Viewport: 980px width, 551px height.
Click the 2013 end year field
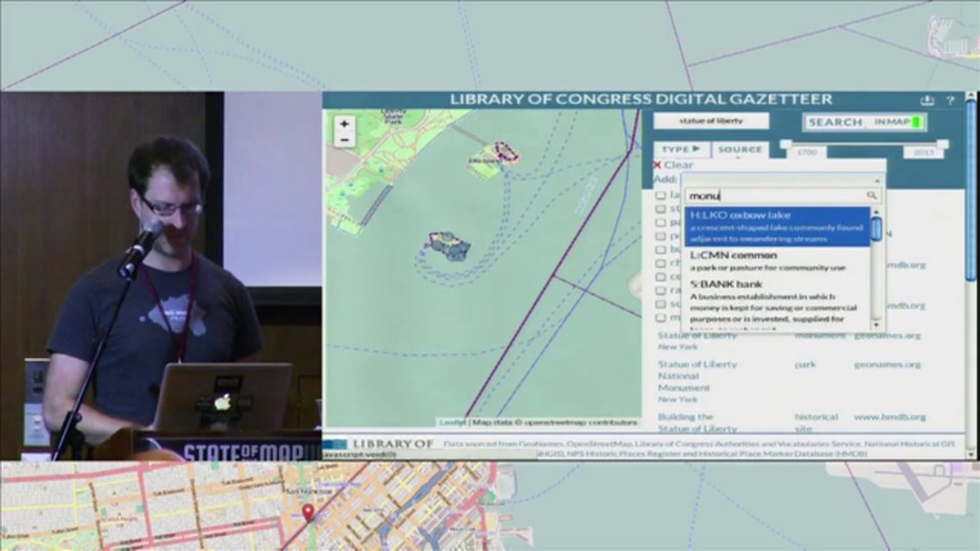pos(924,152)
